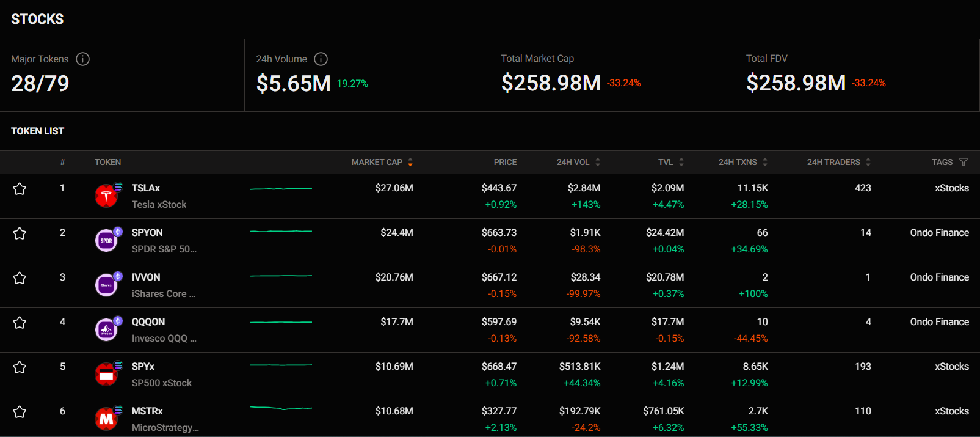Click the MSTRx price sparkline chart
Image resolution: width=980 pixels, height=437 pixels.
click(x=281, y=408)
